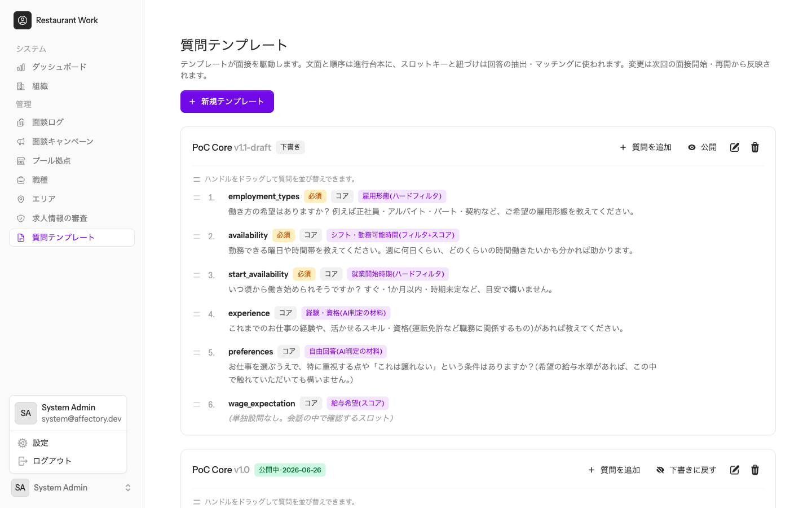Add a question to PoC Core v1.1-draft
The width and height of the screenshot is (812, 508).
click(646, 147)
